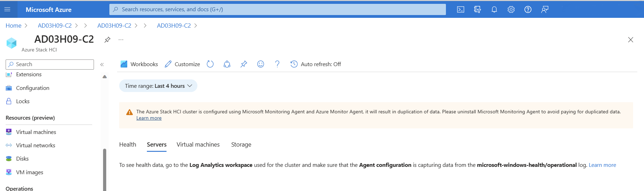Pin the AD03H09-C2 resource to dashboard

pos(107,40)
